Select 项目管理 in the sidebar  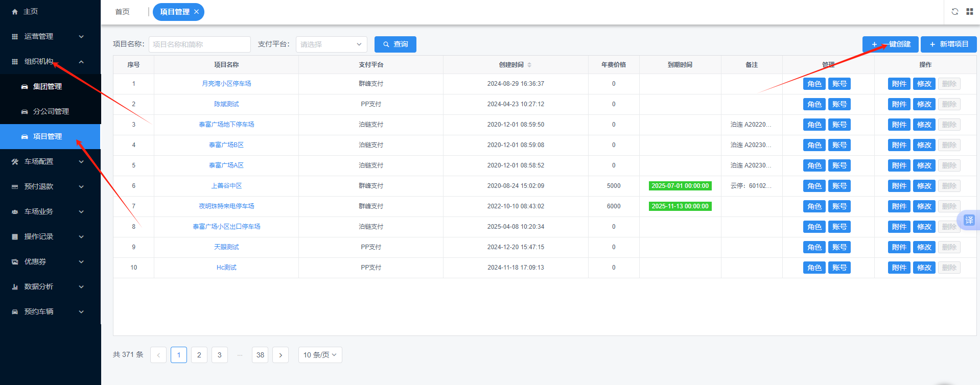50,137
